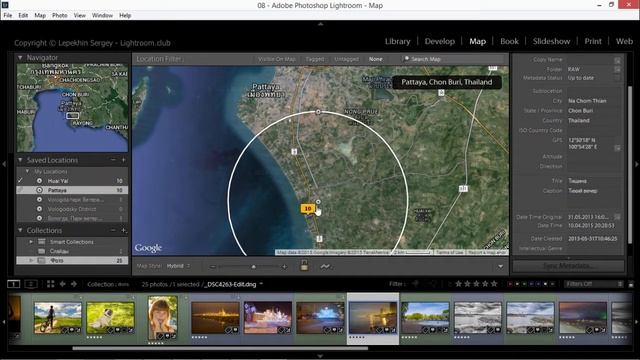The height and width of the screenshot is (360, 640).
Task: Select the girl portrait thumbnail in filmstrip
Action: coord(163,318)
